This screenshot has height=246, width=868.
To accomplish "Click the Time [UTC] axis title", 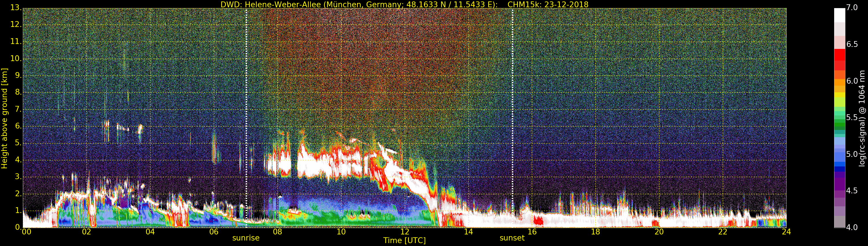I will (x=404, y=240).
